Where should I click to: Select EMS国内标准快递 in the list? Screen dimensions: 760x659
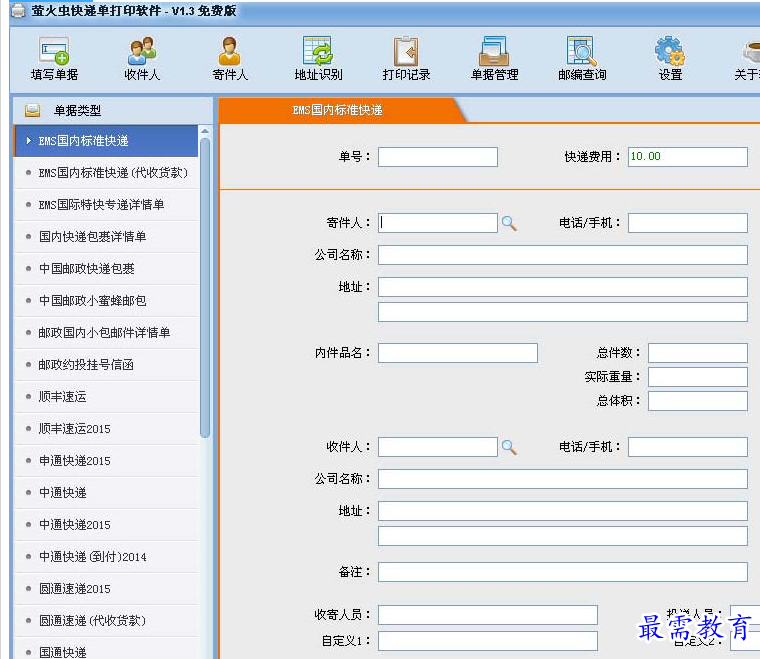tap(106, 141)
